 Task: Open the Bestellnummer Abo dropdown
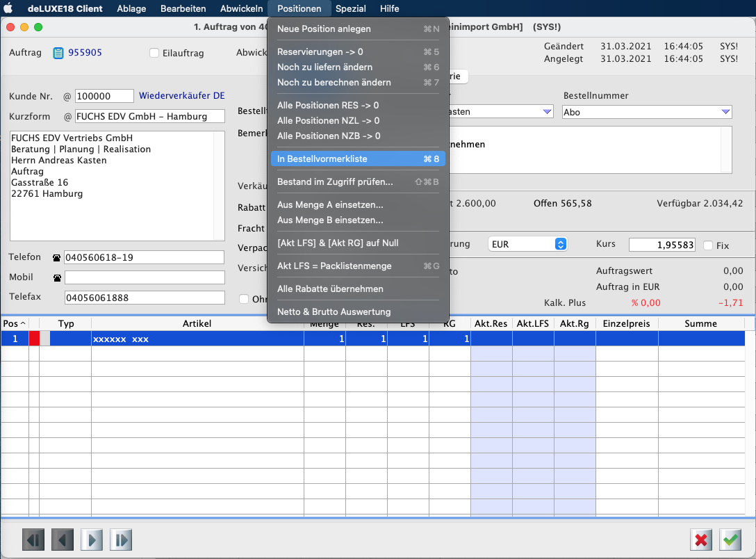725,112
